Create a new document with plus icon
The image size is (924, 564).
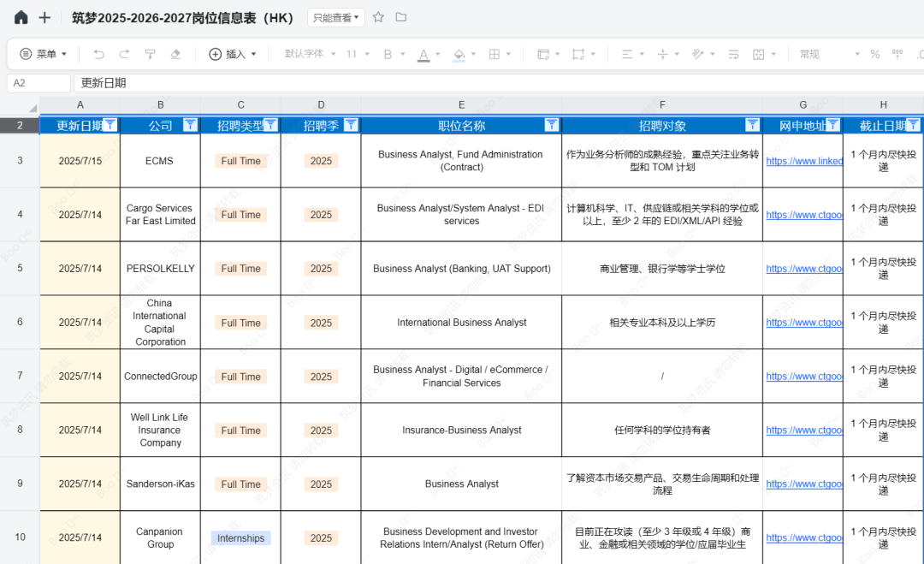(44, 18)
